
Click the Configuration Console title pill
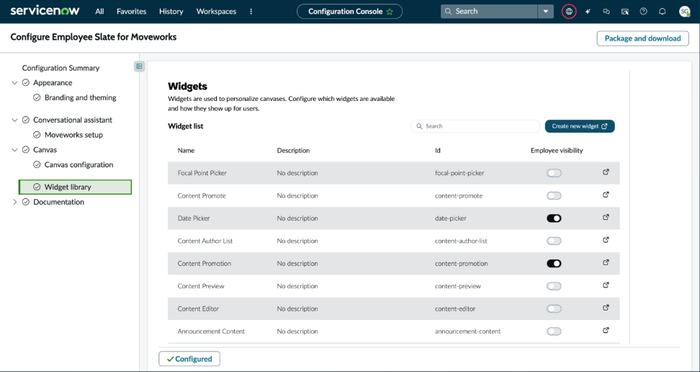click(x=350, y=12)
